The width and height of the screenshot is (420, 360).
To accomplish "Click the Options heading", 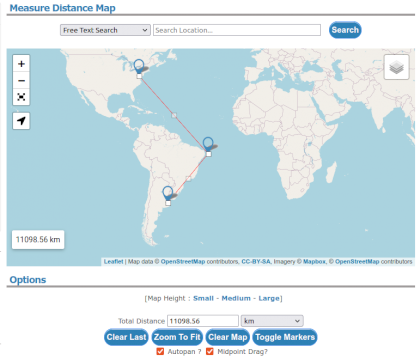I will pyautogui.click(x=28, y=280).
